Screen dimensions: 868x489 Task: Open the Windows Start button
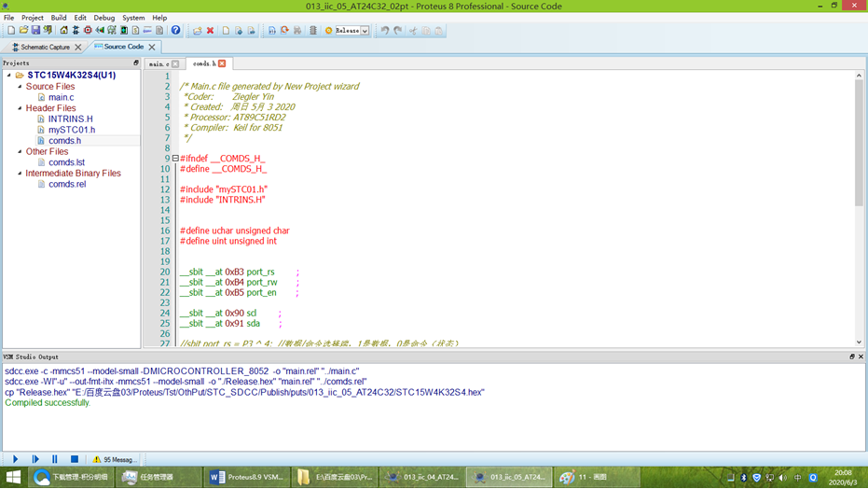13,477
